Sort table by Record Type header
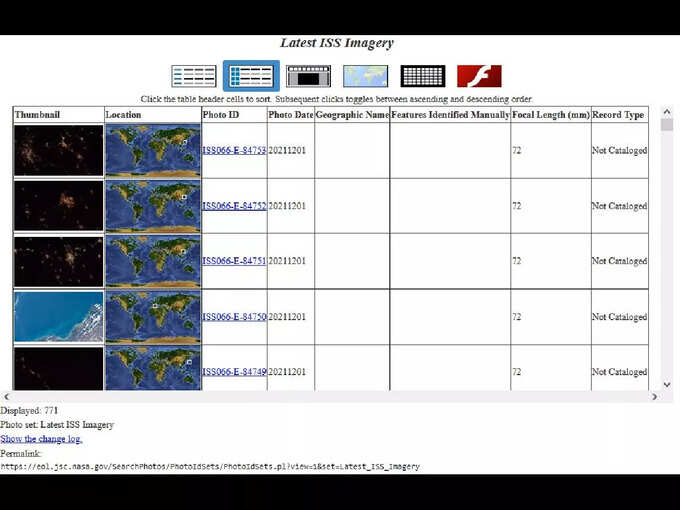680x510 pixels. click(618, 115)
